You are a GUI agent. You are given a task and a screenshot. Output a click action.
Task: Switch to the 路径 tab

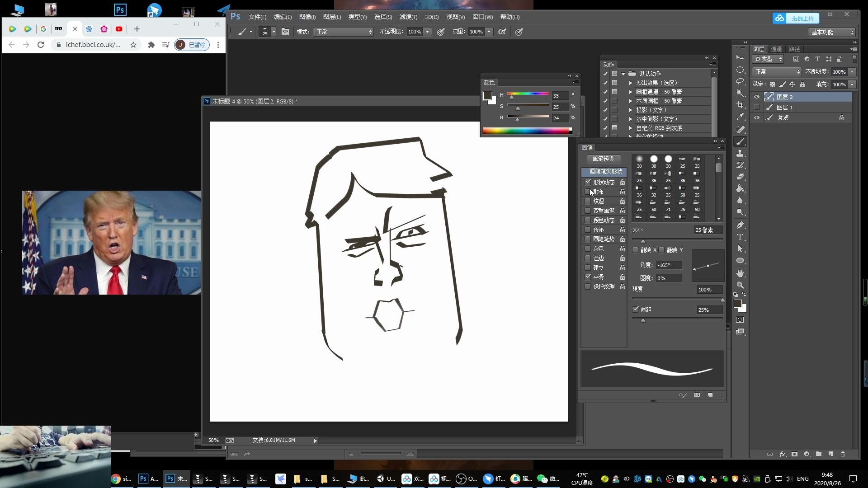click(794, 49)
